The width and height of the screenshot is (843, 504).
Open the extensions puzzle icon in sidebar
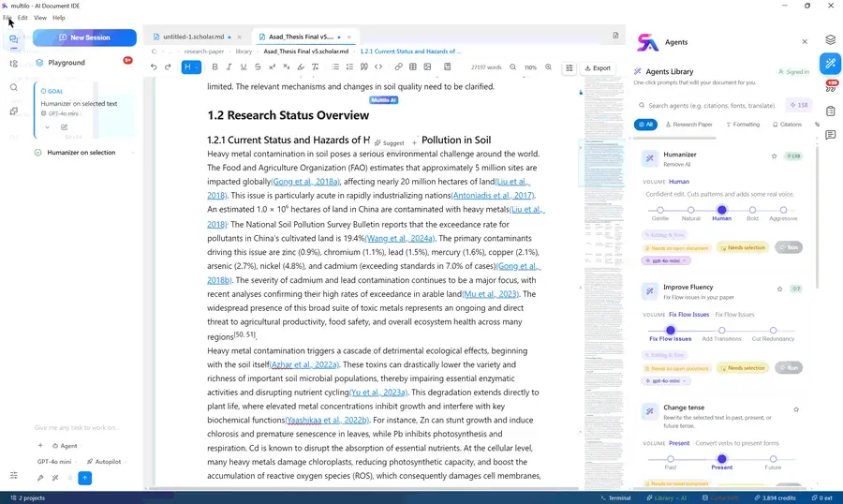[14, 111]
